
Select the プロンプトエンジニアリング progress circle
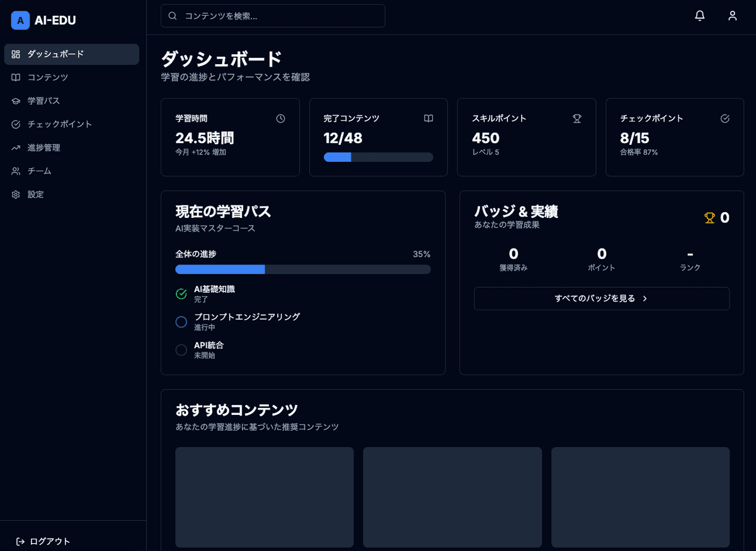coord(181,322)
